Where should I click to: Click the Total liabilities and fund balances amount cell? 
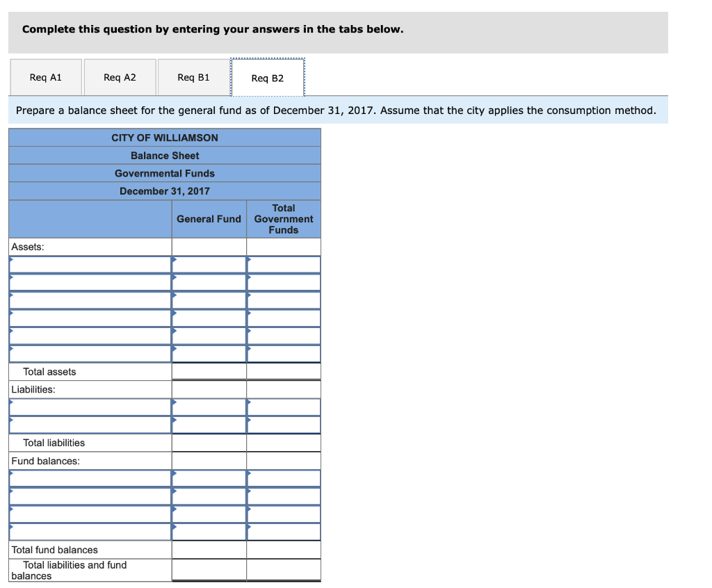click(209, 570)
